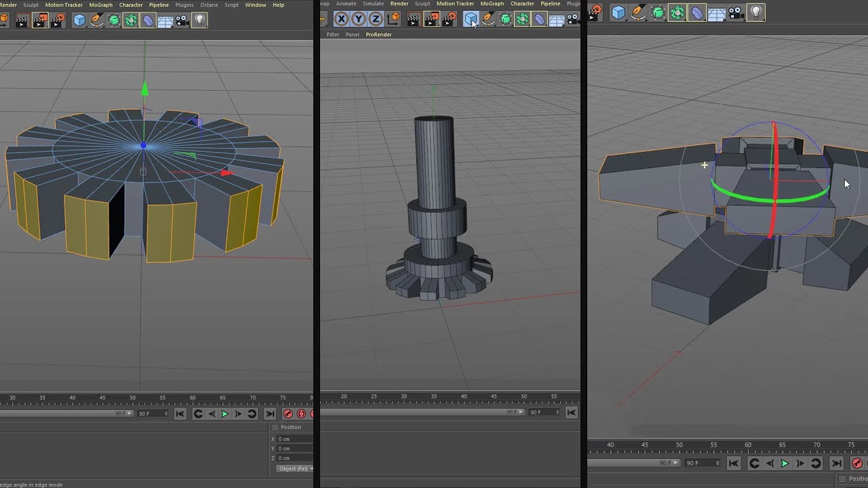Screen dimensions: 868x488
Task: Select the Cube primitive icon in right panel
Action: click(618, 12)
